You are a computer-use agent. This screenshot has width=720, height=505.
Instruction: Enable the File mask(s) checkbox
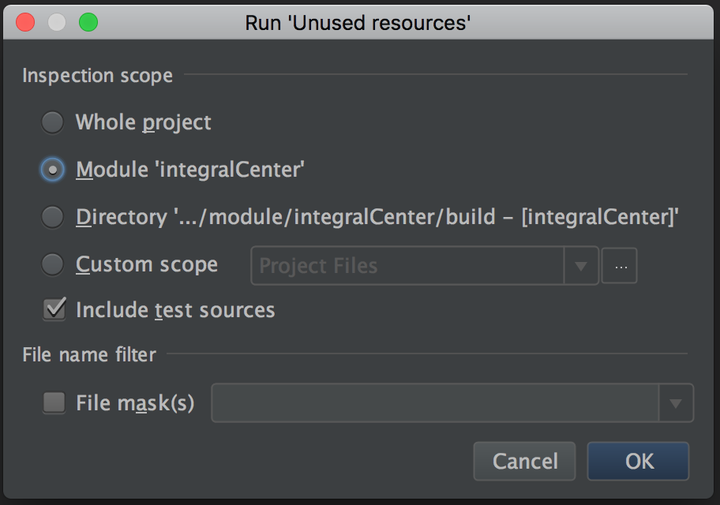tap(53, 404)
